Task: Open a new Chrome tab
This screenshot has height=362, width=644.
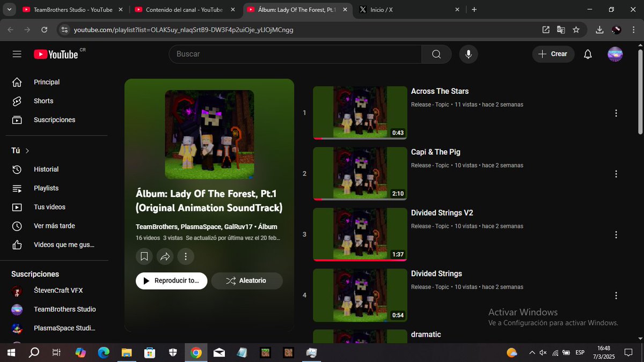Action: 474,10
